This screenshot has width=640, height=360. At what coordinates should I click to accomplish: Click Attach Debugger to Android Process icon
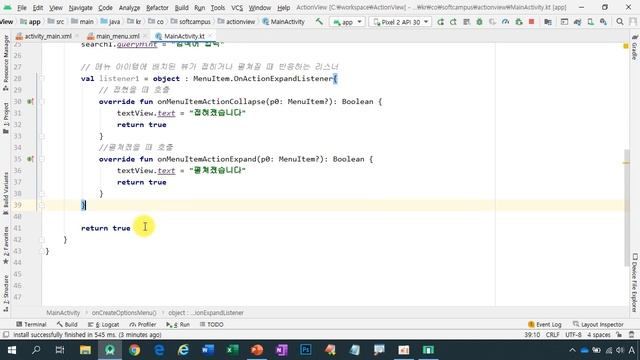(x=519, y=22)
